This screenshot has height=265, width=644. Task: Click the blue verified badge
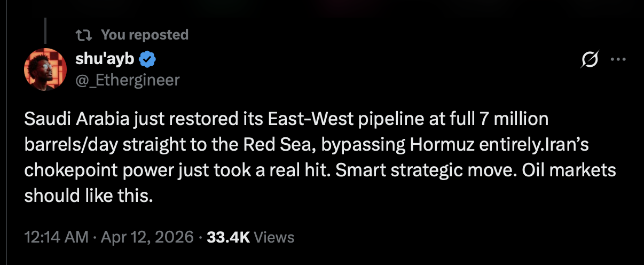click(x=147, y=60)
